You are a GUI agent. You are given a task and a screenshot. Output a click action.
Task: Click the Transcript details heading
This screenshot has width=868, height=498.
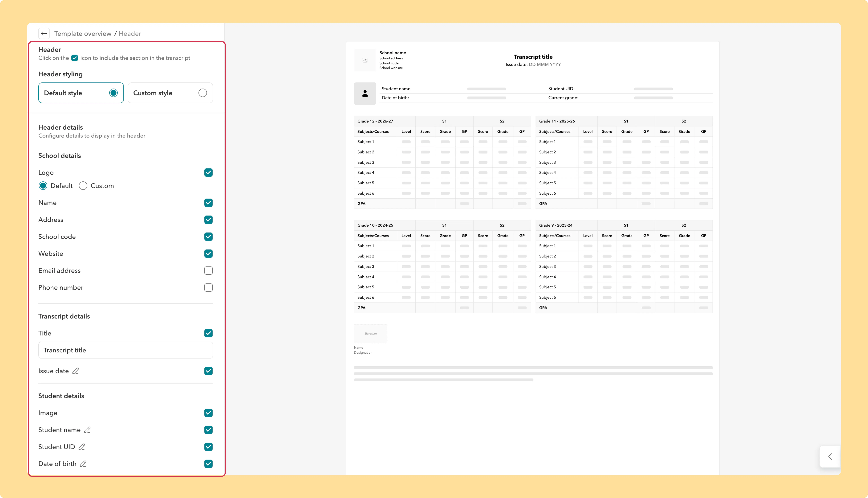coord(64,316)
